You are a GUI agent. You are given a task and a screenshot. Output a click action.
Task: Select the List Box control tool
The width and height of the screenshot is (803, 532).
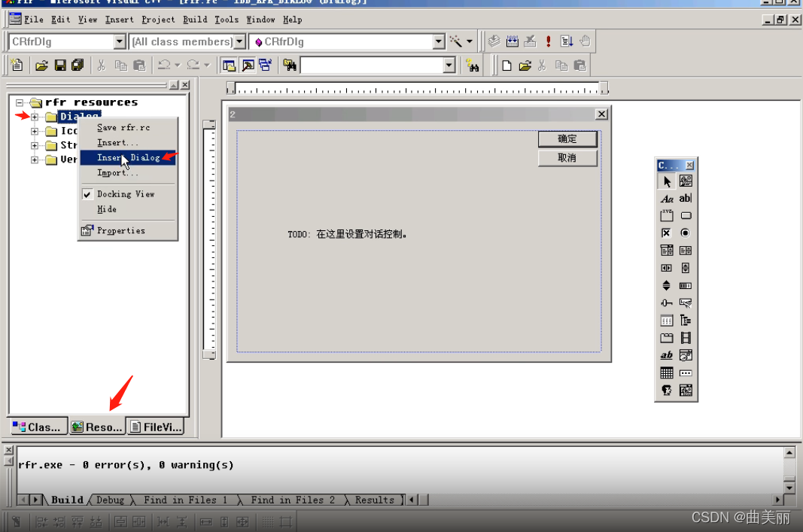(x=685, y=251)
